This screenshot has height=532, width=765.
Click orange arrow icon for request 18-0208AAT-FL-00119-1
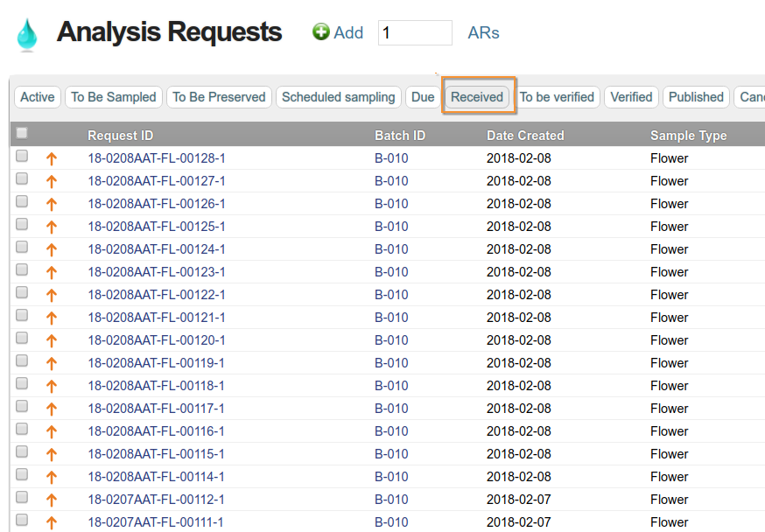[x=51, y=364]
